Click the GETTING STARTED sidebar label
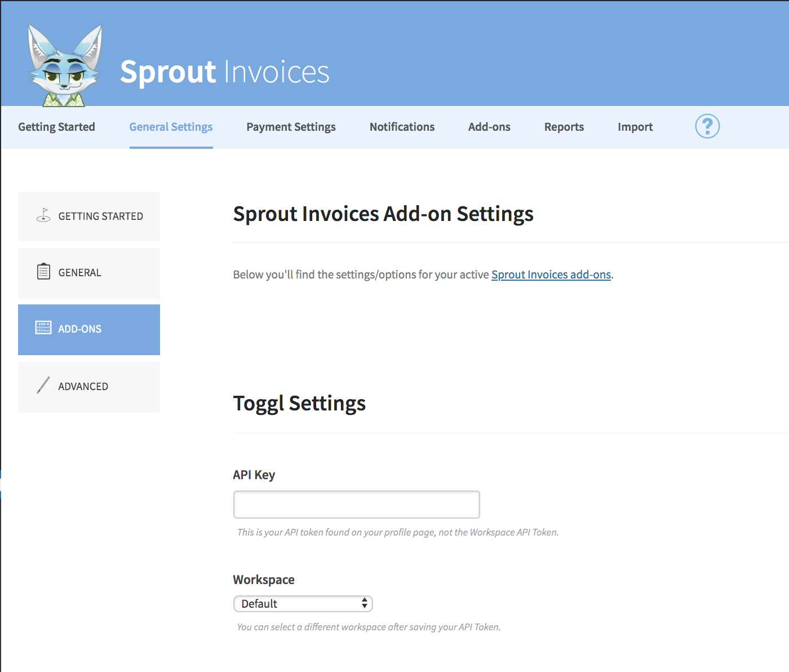 tap(101, 216)
